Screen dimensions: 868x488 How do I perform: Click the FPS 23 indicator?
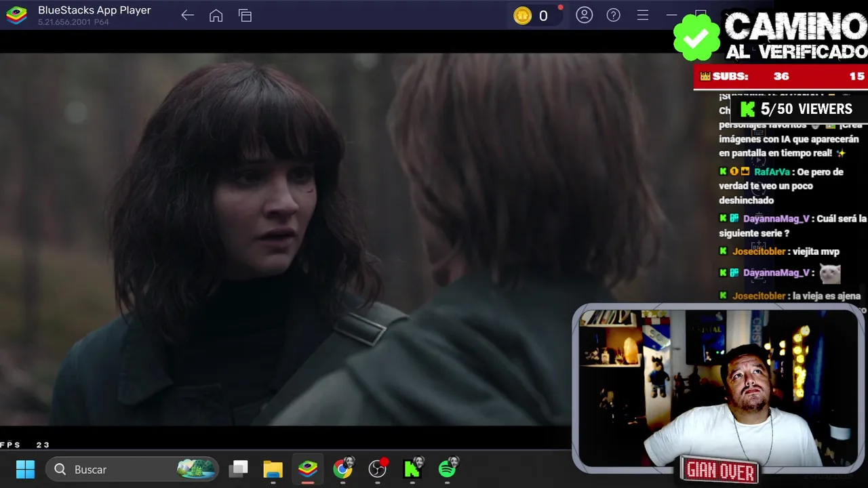[25, 445]
